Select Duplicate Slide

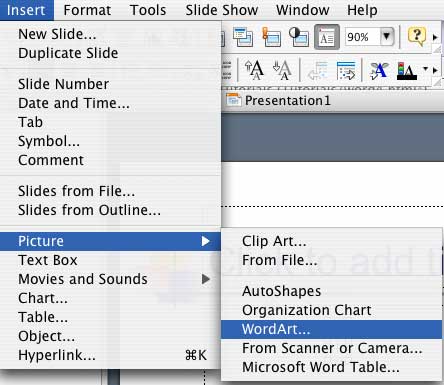point(110,53)
